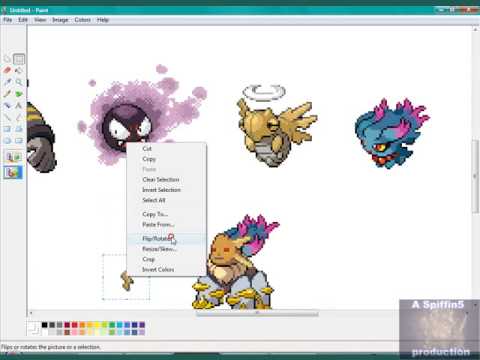Click the horizontal scrollbar thumb
480x360 pixels.
pyautogui.click(x=257, y=313)
